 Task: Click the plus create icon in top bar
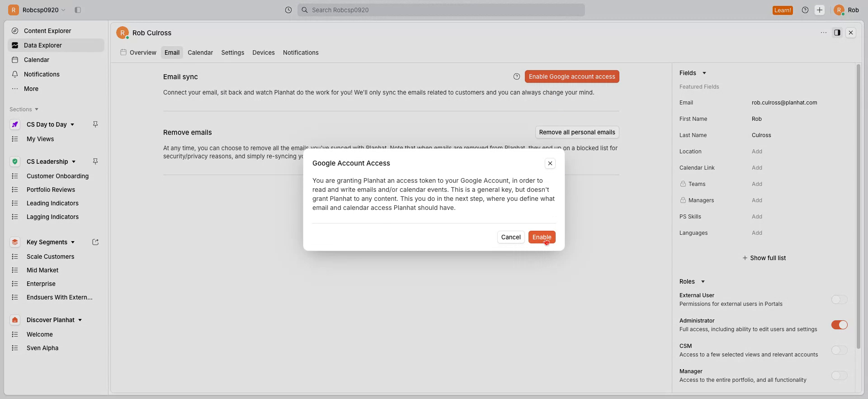pos(820,10)
